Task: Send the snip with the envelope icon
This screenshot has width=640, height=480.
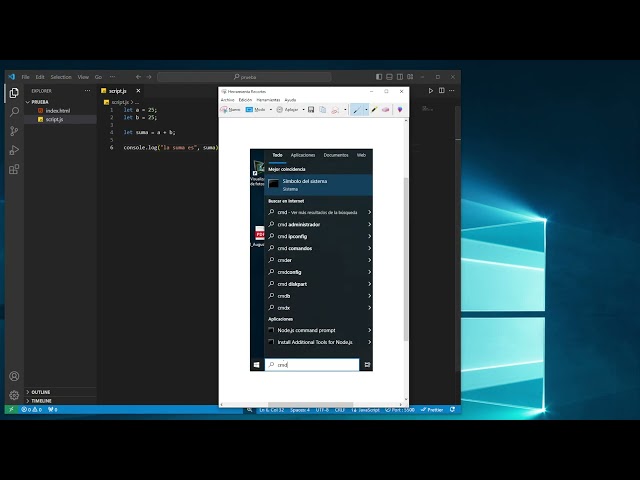Action: 335,110
